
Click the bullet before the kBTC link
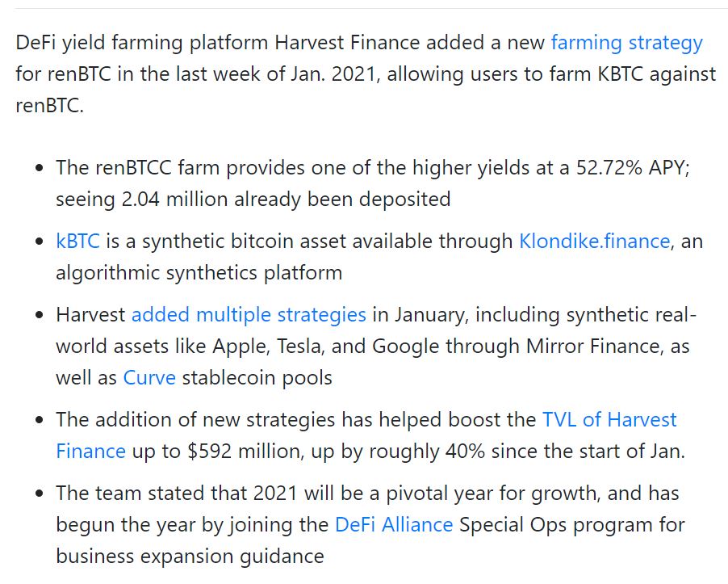click(x=40, y=242)
